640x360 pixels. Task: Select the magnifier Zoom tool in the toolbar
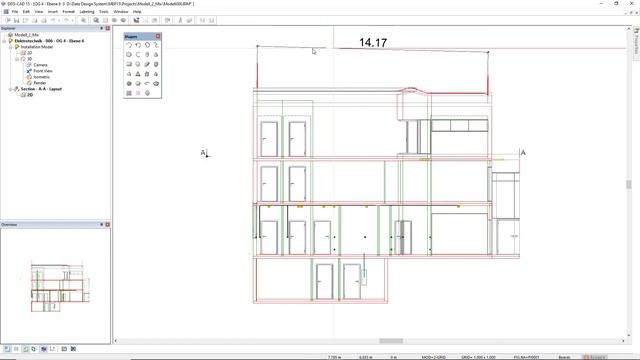(x=84, y=20)
